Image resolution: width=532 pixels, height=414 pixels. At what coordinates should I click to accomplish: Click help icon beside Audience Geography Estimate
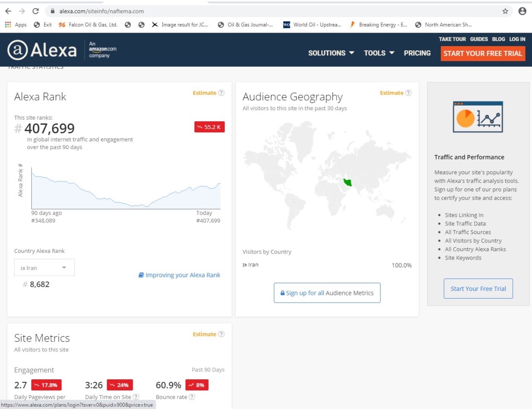click(x=409, y=93)
